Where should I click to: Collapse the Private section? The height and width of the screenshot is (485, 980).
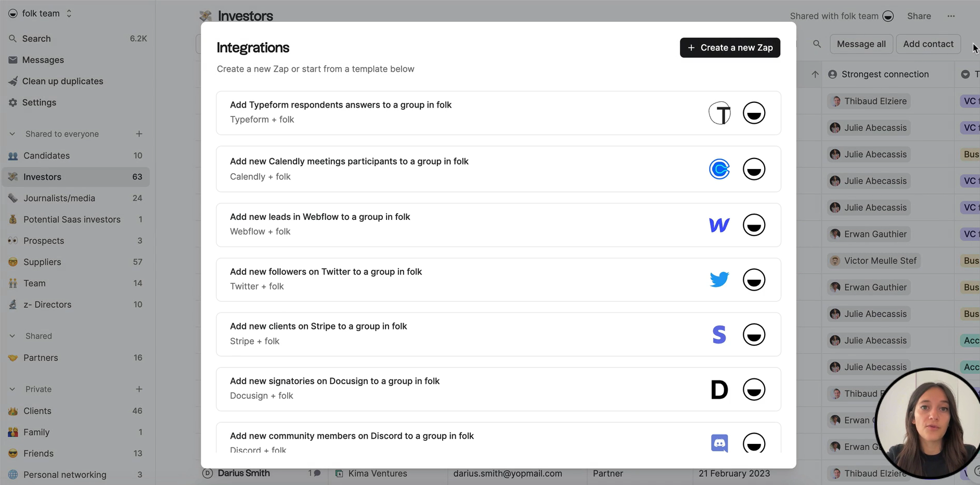(x=12, y=389)
